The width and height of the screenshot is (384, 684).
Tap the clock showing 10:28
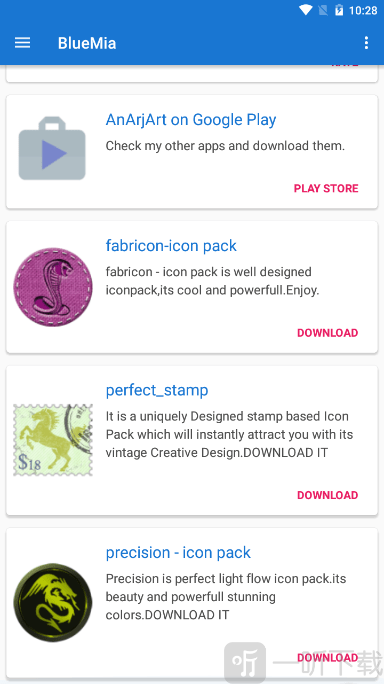[x=363, y=10]
